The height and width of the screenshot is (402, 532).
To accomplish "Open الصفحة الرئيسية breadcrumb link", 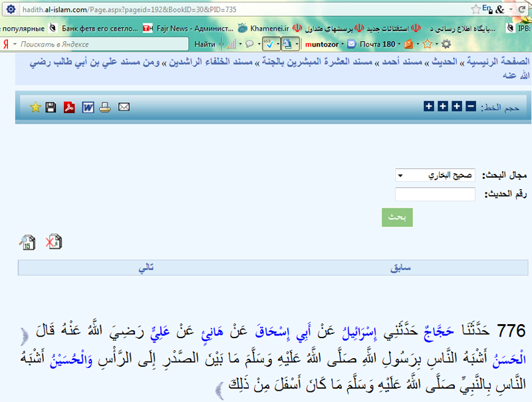I will click(497, 61).
